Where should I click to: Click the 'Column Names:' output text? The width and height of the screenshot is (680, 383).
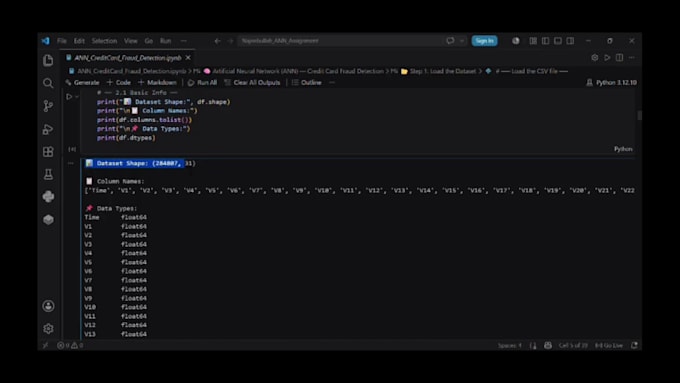121,181
